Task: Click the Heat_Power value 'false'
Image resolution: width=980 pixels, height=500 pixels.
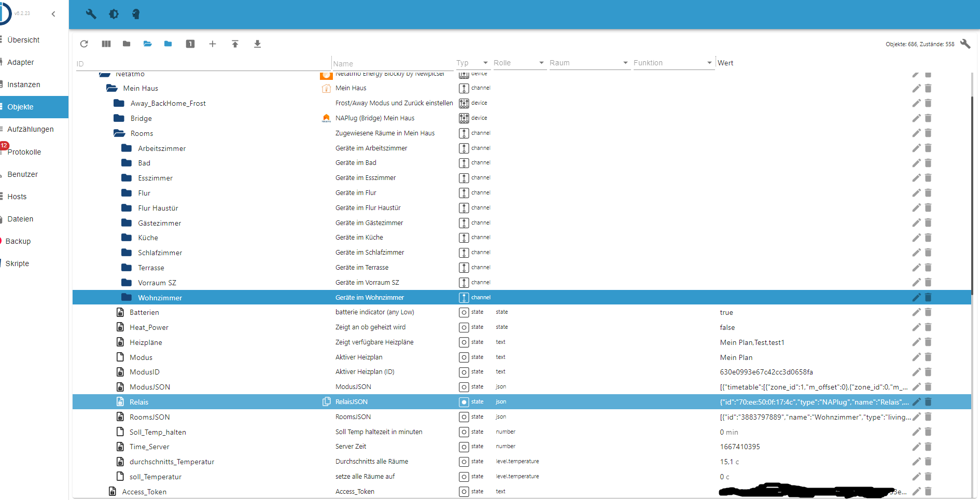Action: [x=727, y=327]
